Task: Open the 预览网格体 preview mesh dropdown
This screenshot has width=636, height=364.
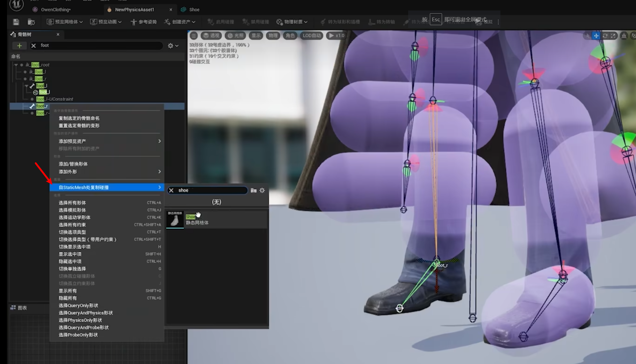Action: pos(65,22)
